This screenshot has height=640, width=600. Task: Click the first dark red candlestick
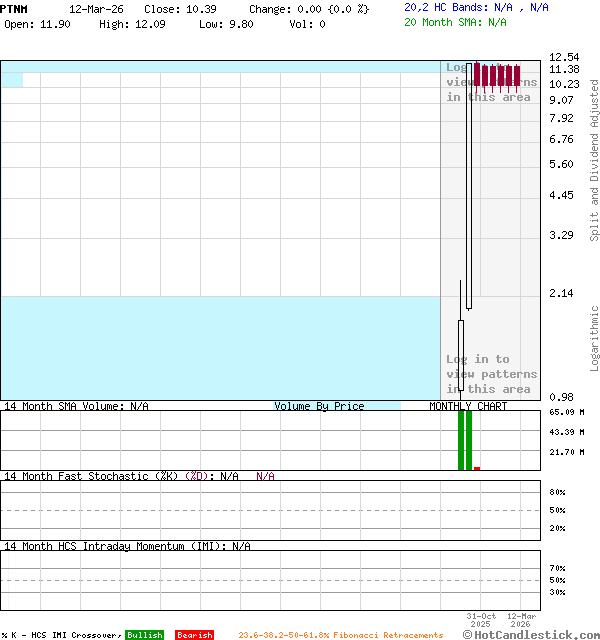[477, 76]
